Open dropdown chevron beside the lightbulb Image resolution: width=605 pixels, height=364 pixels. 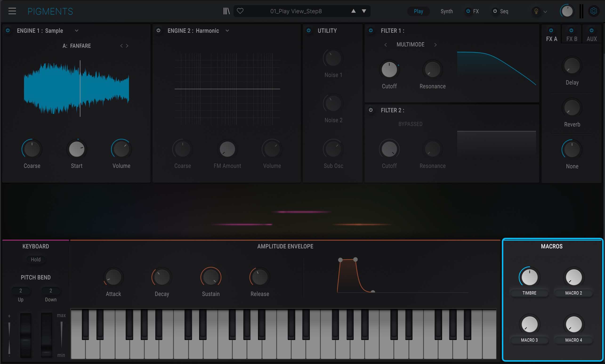[545, 12]
